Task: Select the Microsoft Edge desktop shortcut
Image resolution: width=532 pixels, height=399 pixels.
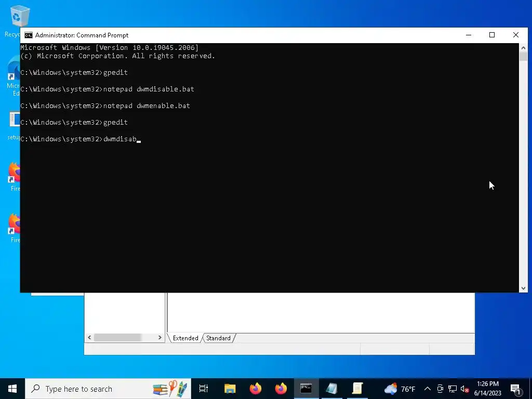Action: point(14,76)
